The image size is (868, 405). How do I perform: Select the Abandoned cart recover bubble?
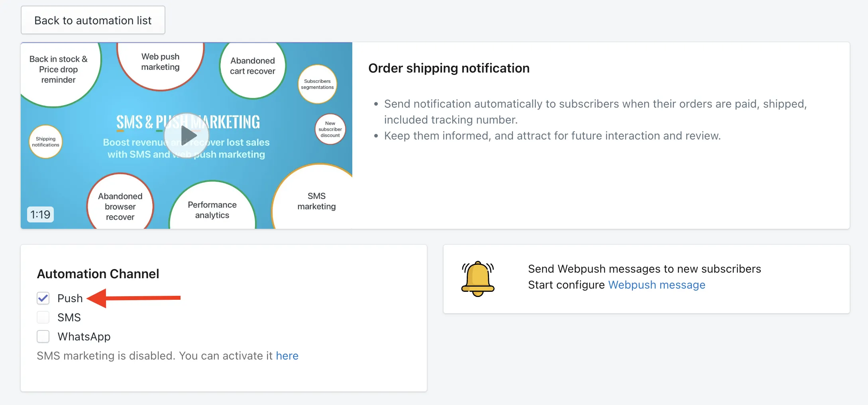253,67
